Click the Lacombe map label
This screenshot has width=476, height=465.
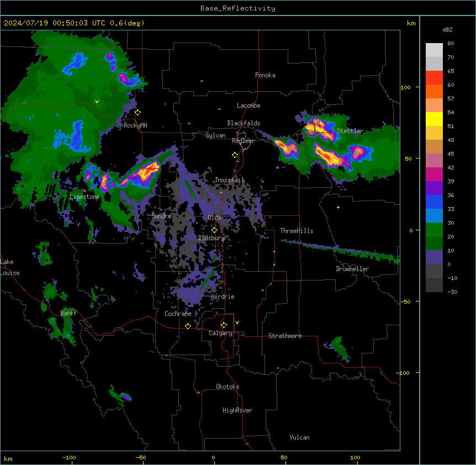248,105
